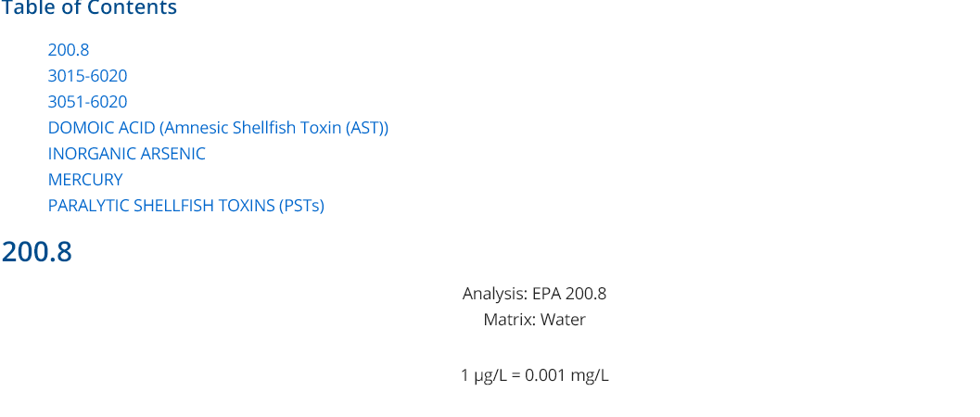Image resolution: width=980 pixels, height=417 pixels.
Task: Open the PARALYTIC SHELLFISH TOXINS (PSTs) link
Action: click(x=186, y=206)
